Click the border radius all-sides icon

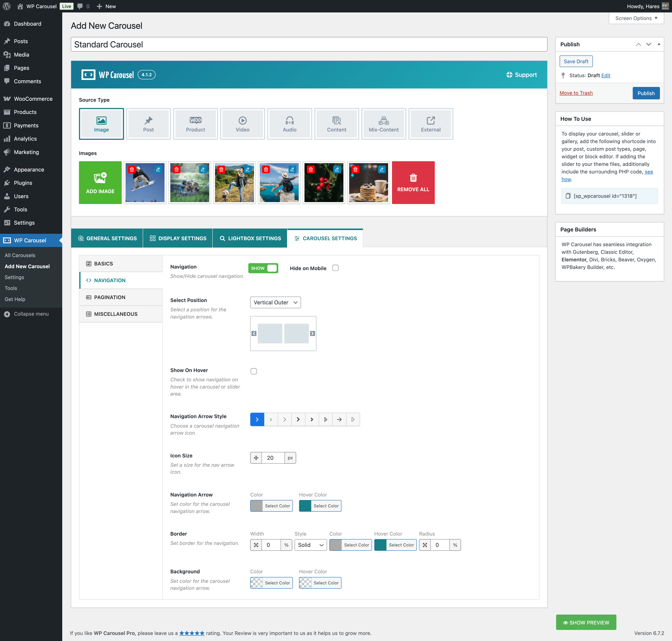(x=425, y=545)
